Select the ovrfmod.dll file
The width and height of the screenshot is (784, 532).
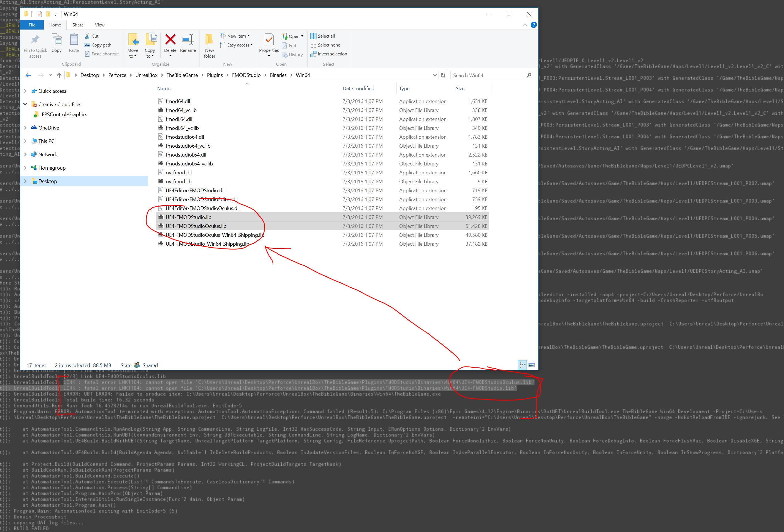pos(179,172)
